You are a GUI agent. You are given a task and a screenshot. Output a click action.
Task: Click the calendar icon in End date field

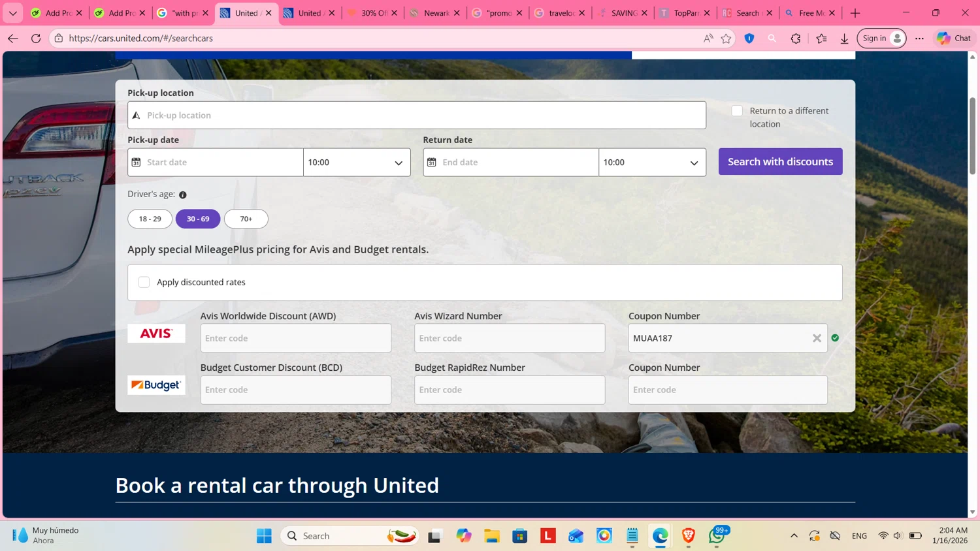click(431, 162)
